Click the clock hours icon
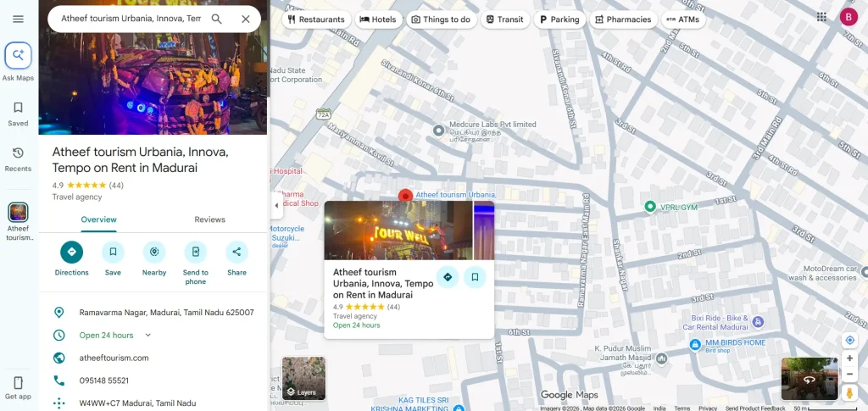868x411 pixels. coord(58,336)
